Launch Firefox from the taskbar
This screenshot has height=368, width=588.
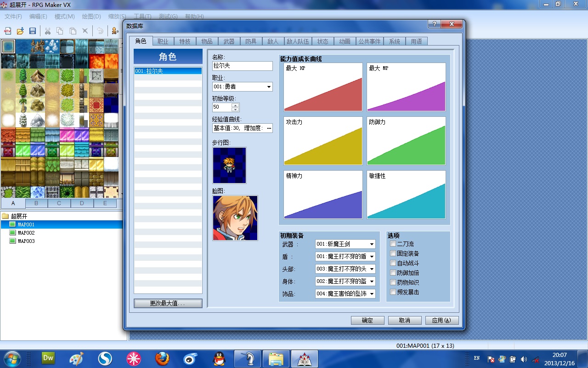(x=162, y=358)
